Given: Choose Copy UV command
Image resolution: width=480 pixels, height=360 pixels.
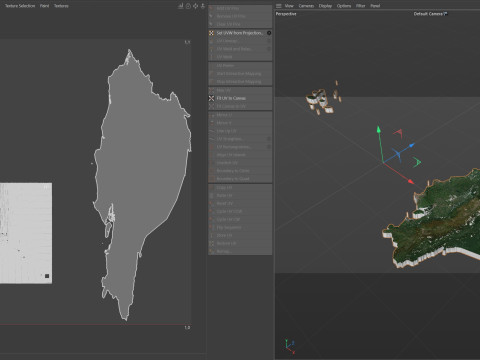Looking at the screenshot, I should click(x=240, y=187).
